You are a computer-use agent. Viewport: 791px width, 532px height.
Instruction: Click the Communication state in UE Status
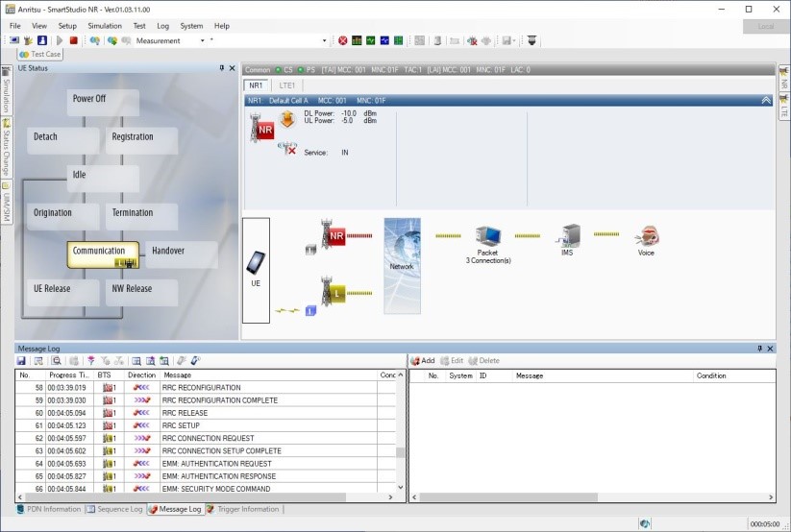click(102, 253)
